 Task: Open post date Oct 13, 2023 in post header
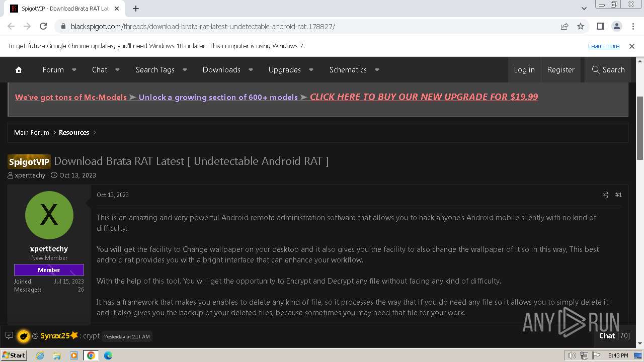pos(113,195)
